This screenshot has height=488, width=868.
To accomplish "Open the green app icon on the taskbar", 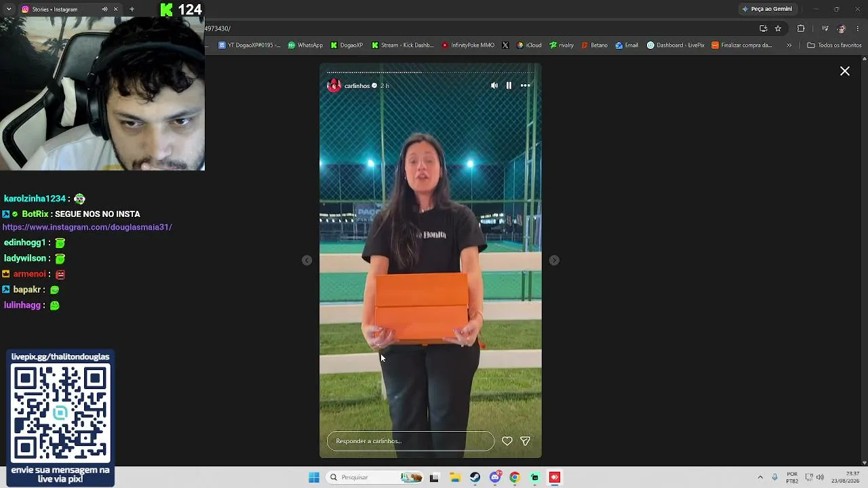I will click(534, 477).
